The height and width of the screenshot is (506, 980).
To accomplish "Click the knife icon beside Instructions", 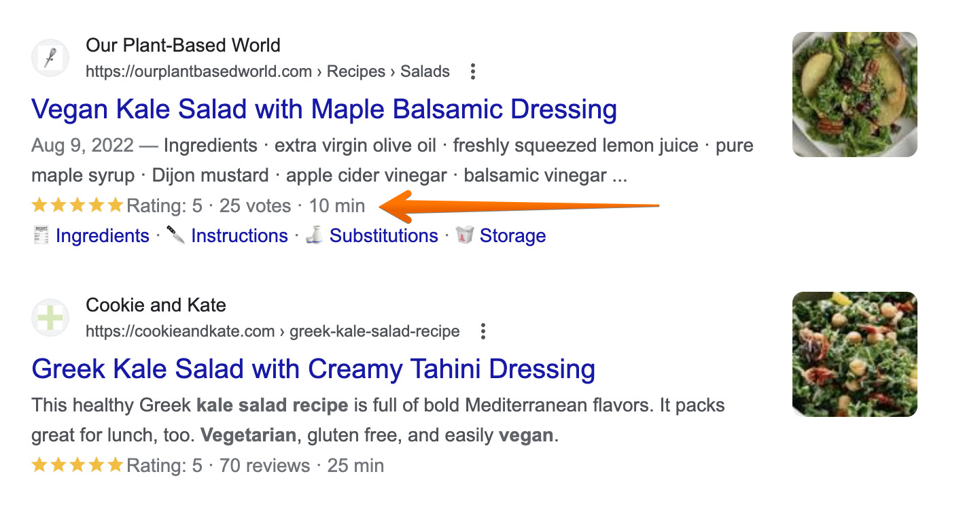I will tap(176, 235).
